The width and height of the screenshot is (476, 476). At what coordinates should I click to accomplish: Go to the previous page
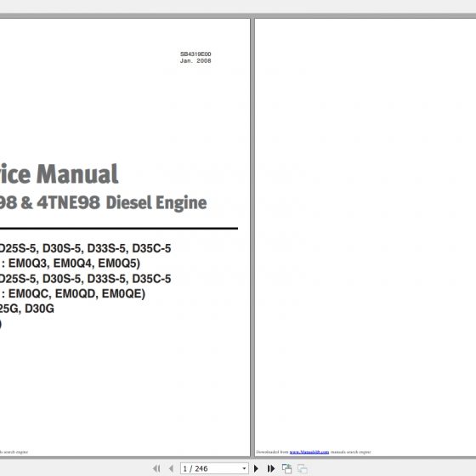pyautogui.click(x=171, y=468)
